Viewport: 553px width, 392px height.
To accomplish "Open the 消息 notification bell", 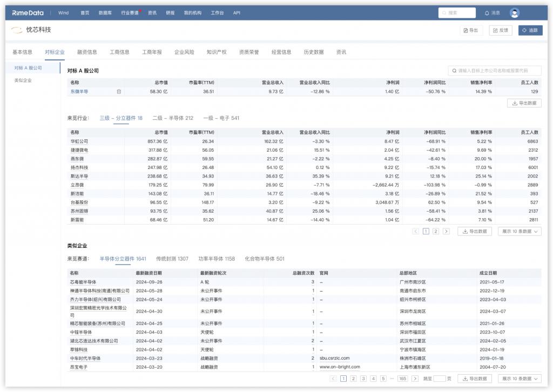I will (492, 13).
